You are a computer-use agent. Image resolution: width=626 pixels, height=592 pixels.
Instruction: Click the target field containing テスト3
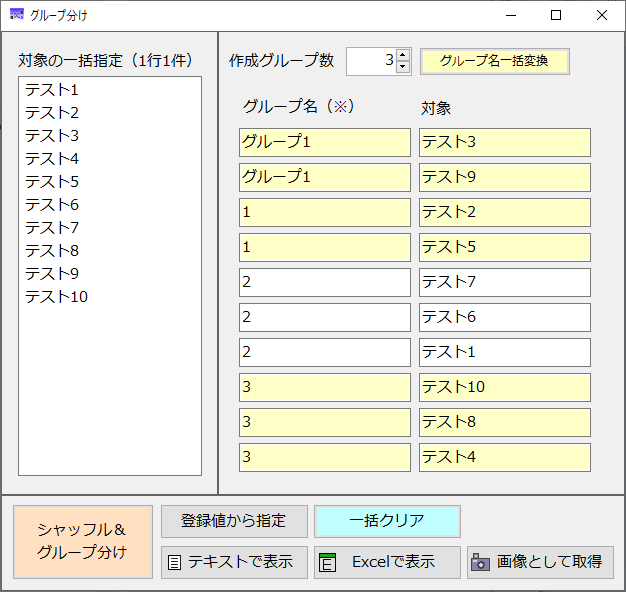(x=504, y=142)
